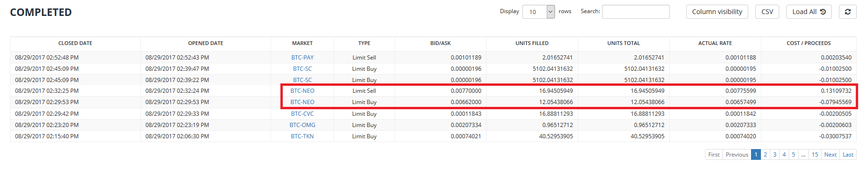This screenshot has height=195, width=868.
Task: Open the BTC-TKN market link
Action: point(302,136)
